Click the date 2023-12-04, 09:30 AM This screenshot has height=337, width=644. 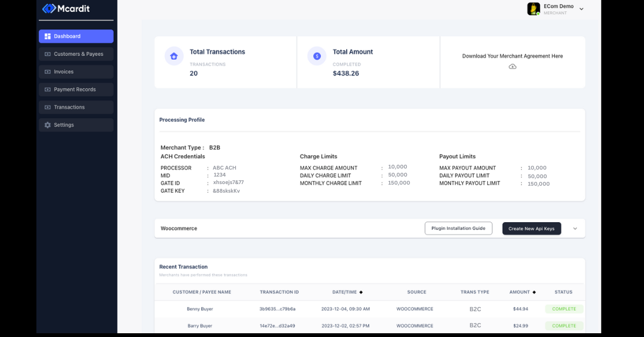(x=346, y=309)
